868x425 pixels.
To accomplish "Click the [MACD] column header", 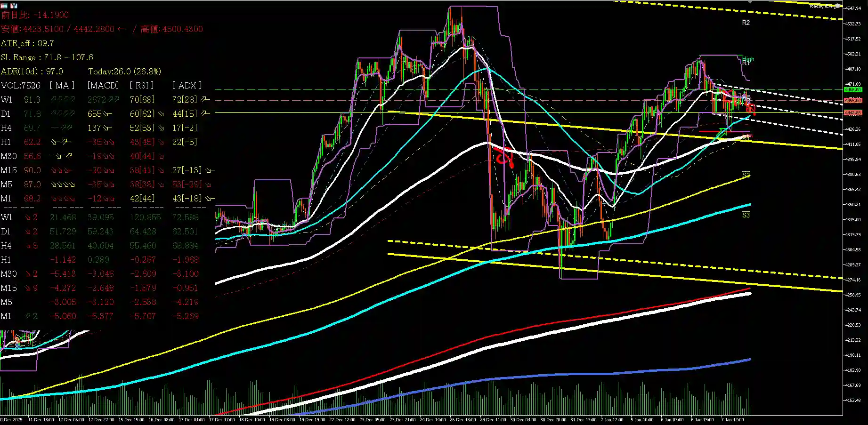I will pos(103,85).
